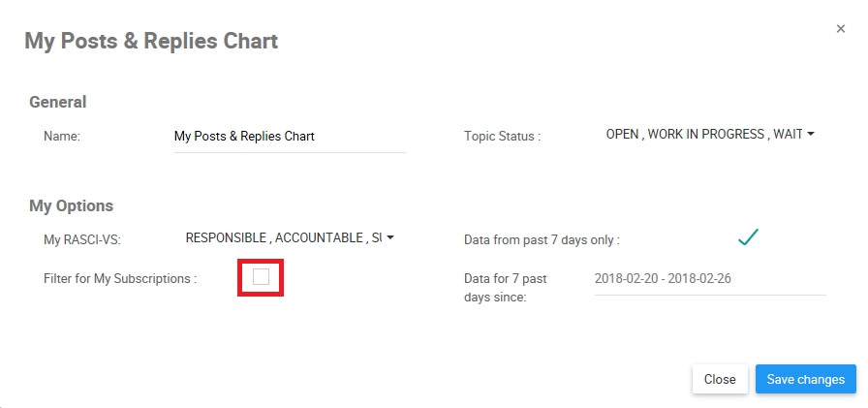The image size is (868, 408).
Task: Toggle the 'Data from past 7 days only' checkmark
Action: [x=747, y=237]
